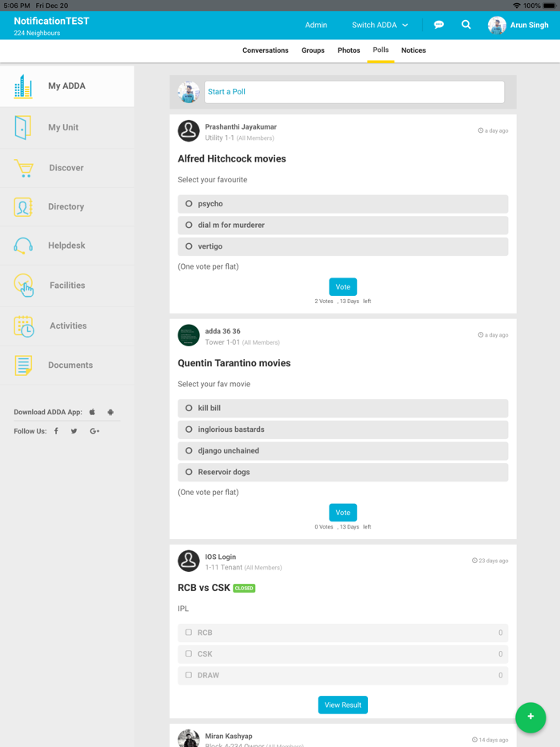
Task: Open My ADDA buildings icon
Action: [x=23, y=86]
